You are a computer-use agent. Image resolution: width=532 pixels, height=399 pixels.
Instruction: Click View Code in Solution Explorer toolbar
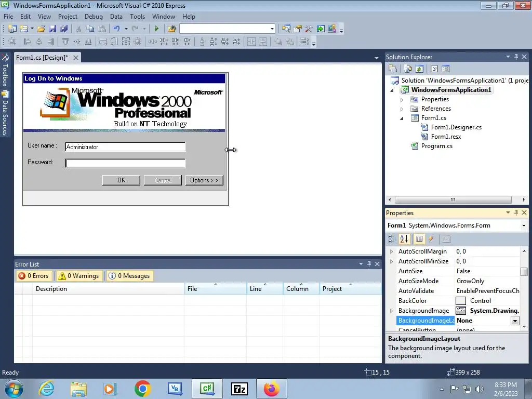coord(434,69)
